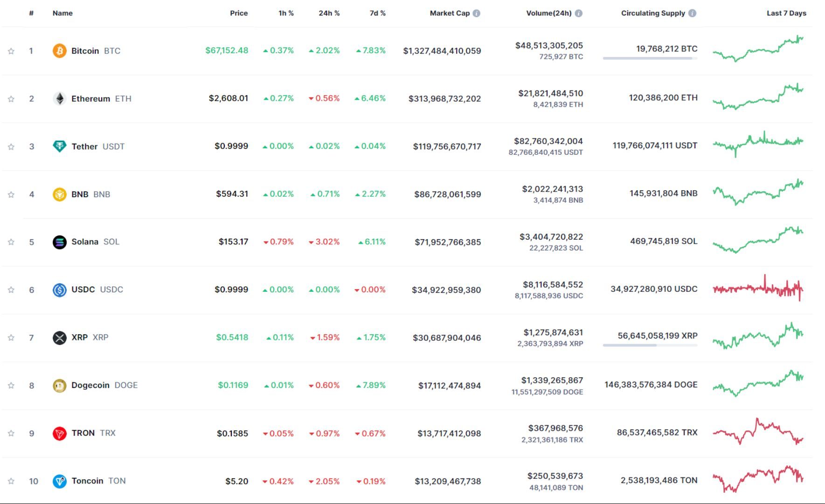825x504 pixels.
Task: Open Solana via its logo icon
Action: click(59, 242)
